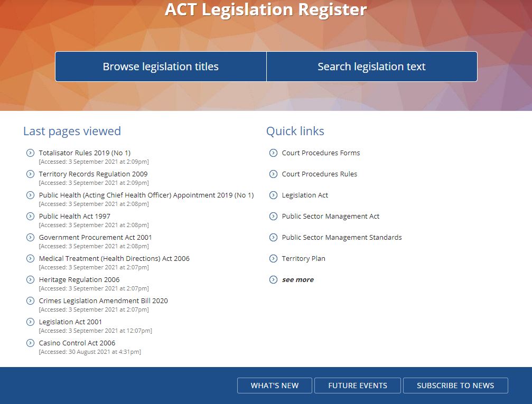Click arrow icon beside Heritage Regulation 2006
This screenshot has width=532, height=404.
pyautogui.click(x=30, y=280)
